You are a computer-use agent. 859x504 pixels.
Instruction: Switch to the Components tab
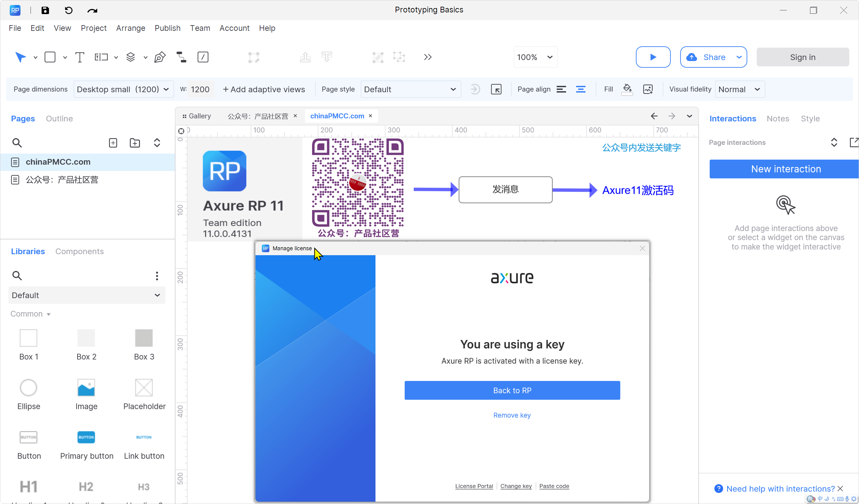pyautogui.click(x=80, y=251)
